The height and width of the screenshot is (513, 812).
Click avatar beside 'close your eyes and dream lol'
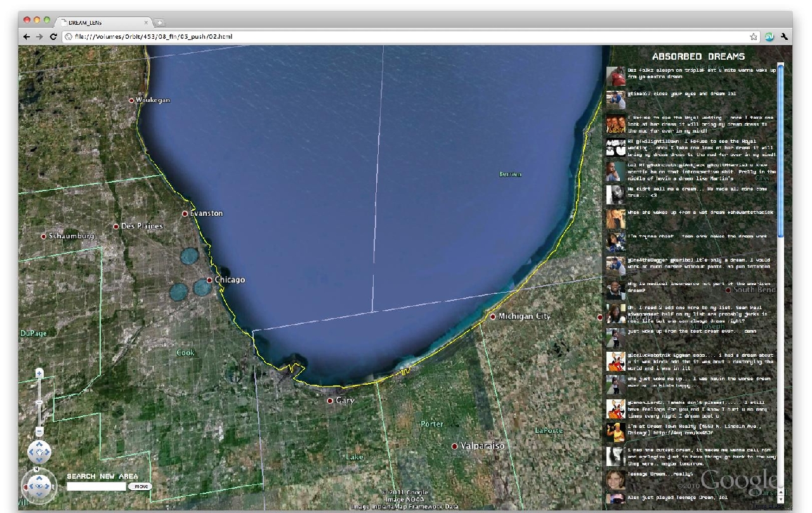(x=615, y=100)
